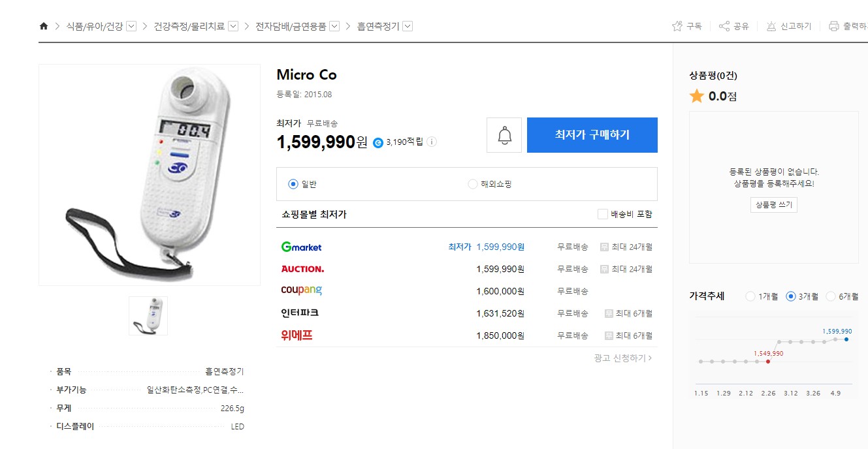
Task: Click the star 구독 subscribe icon
Action: pyautogui.click(x=677, y=26)
